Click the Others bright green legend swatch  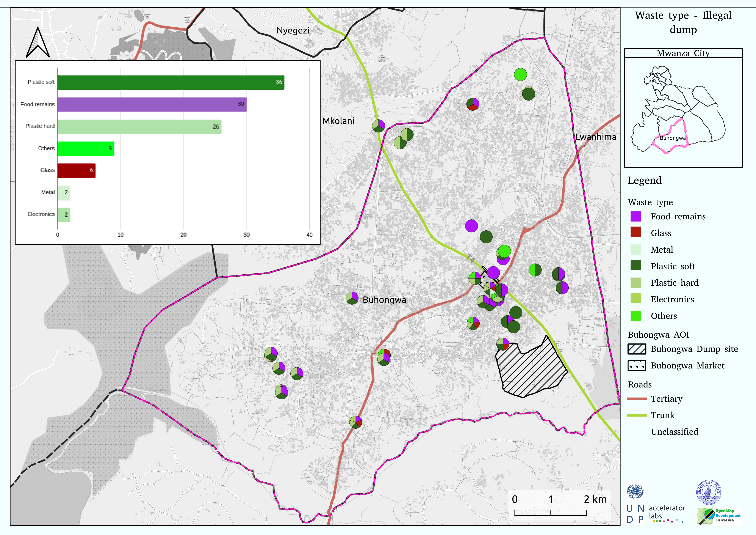(x=635, y=316)
